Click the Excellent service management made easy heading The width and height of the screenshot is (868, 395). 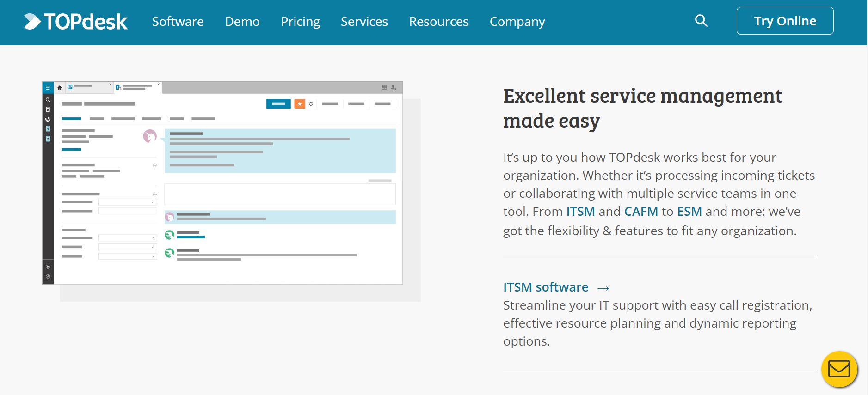point(642,108)
